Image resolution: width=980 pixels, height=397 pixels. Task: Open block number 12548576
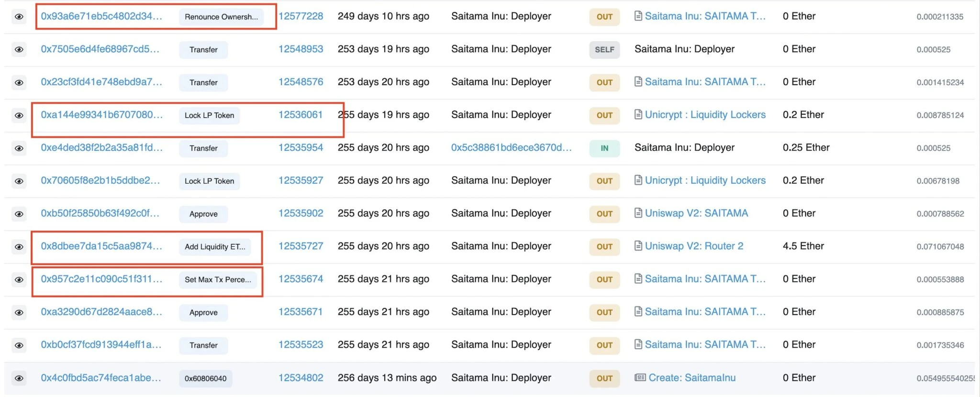(301, 82)
